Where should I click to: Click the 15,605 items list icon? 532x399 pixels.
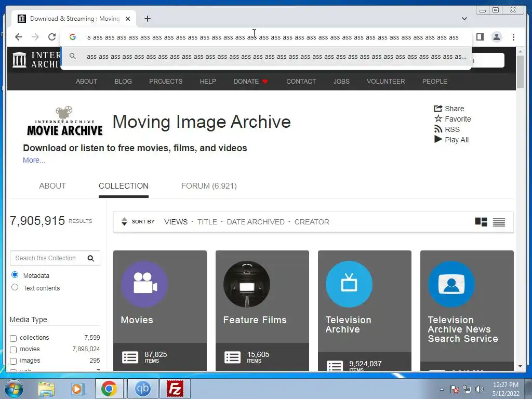point(232,357)
